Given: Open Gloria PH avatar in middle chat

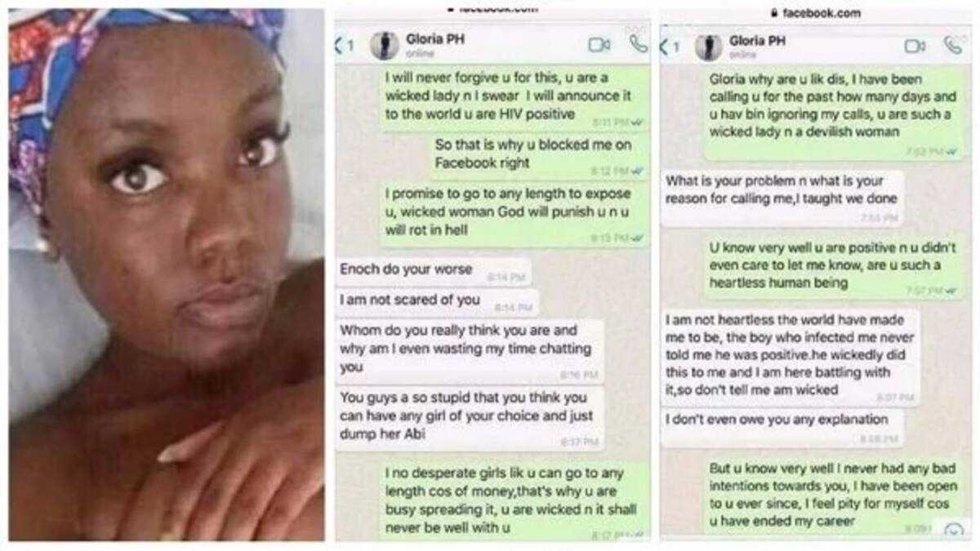Looking at the screenshot, I should pyautogui.click(x=385, y=46).
